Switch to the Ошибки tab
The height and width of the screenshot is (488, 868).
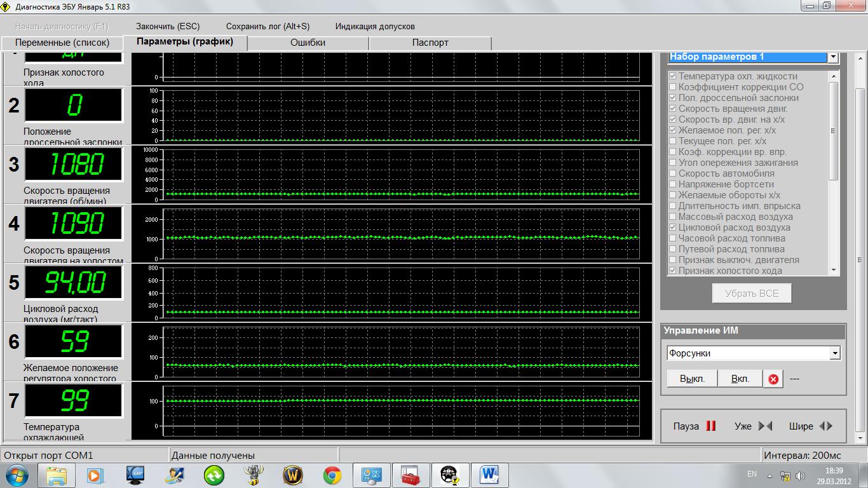pyautogui.click(x=308, y=43)
